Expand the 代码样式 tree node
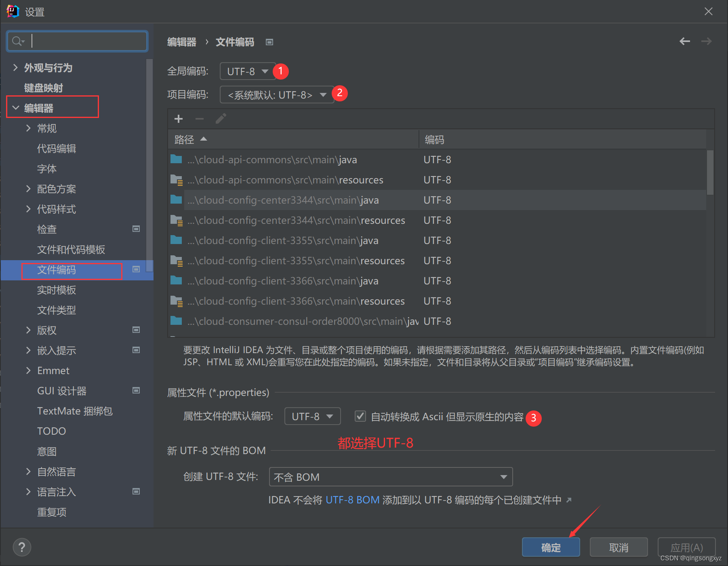 click(x=28, y=209)
